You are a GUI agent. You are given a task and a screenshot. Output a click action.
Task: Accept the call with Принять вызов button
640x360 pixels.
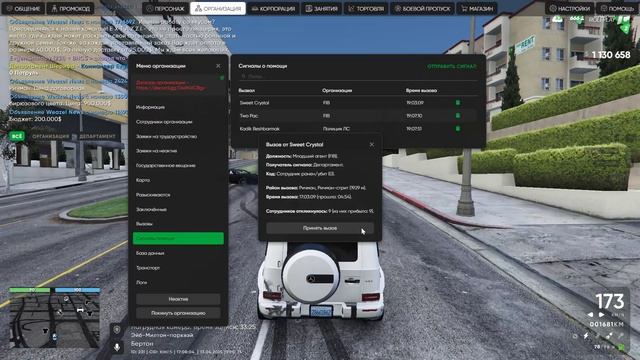[x=320, y=228]
